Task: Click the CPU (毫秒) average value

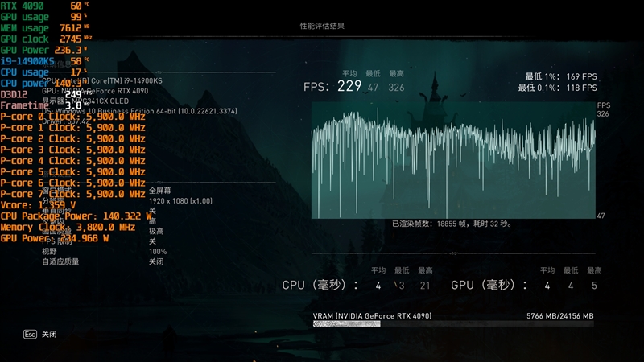Action: click(x=378, y=286)
